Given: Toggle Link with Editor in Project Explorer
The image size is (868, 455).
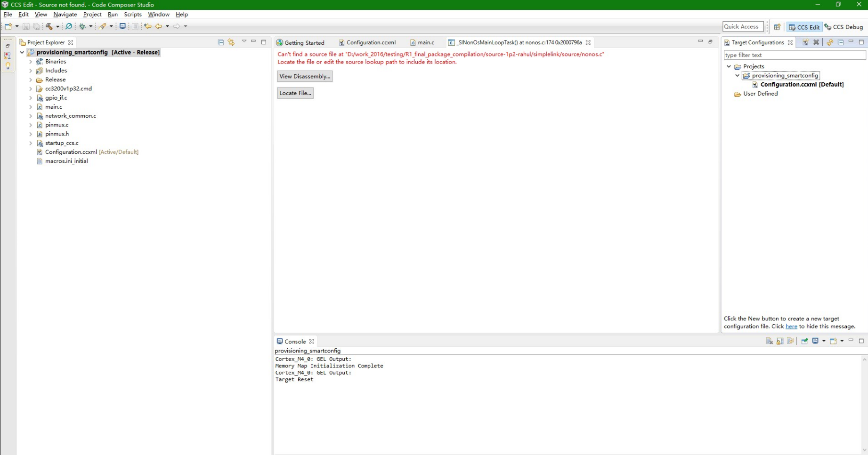Looking at the screenshot, I should 231,42.
